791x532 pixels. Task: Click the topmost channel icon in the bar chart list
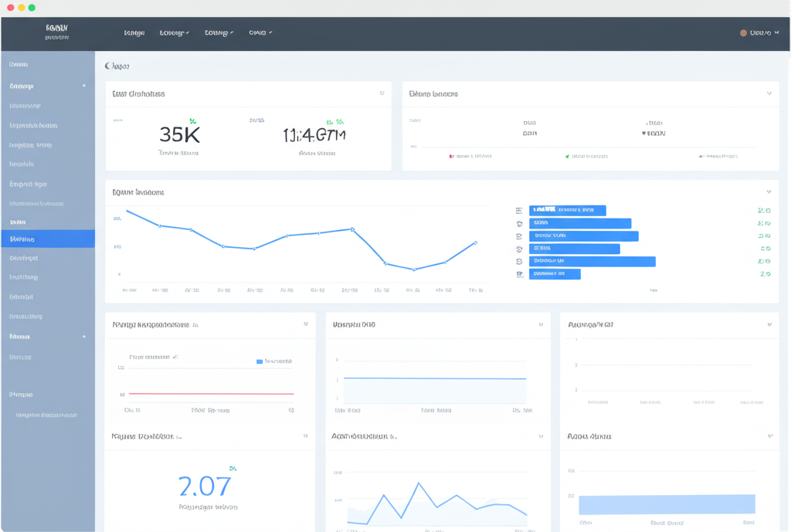tap(518, 210)
